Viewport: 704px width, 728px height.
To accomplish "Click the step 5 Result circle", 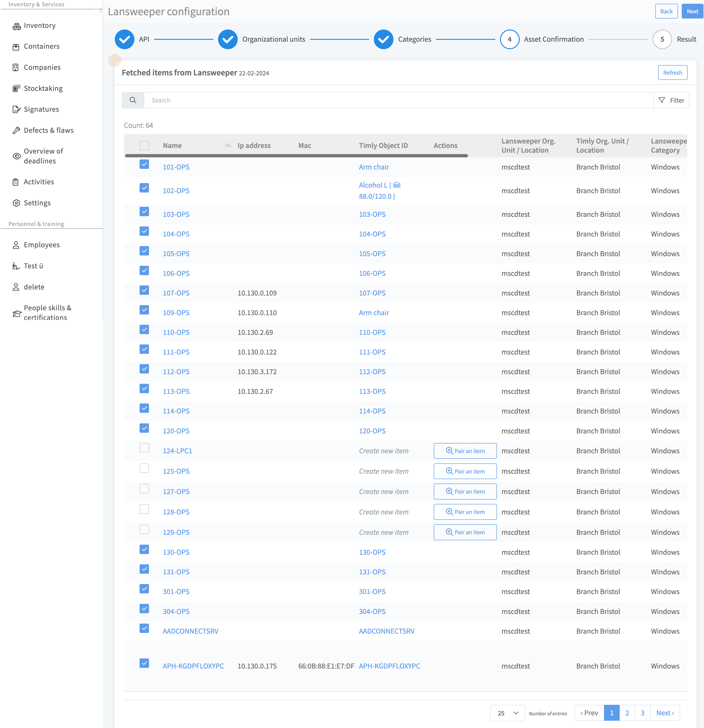I will [662, 39].
